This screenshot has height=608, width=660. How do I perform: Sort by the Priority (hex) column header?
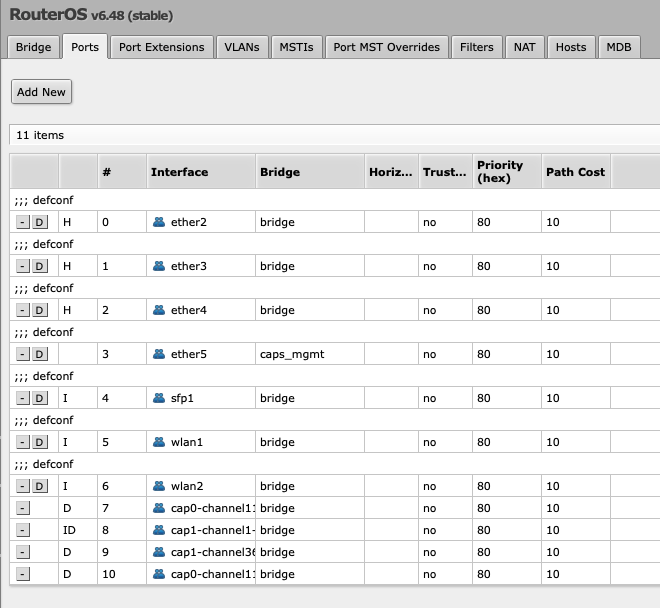click(507, 172)
